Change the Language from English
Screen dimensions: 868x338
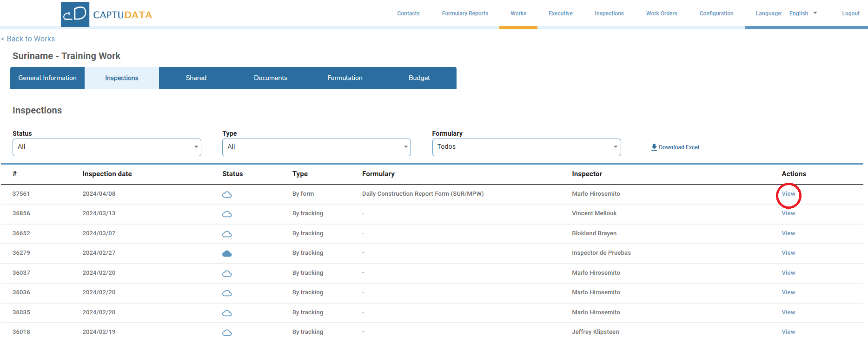pos(803,13)
